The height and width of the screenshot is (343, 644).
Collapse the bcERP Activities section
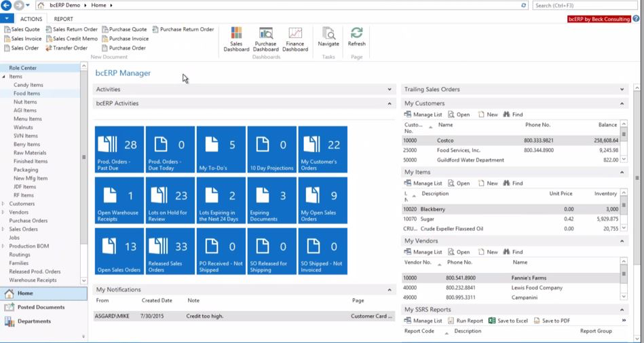coord(390,103)
